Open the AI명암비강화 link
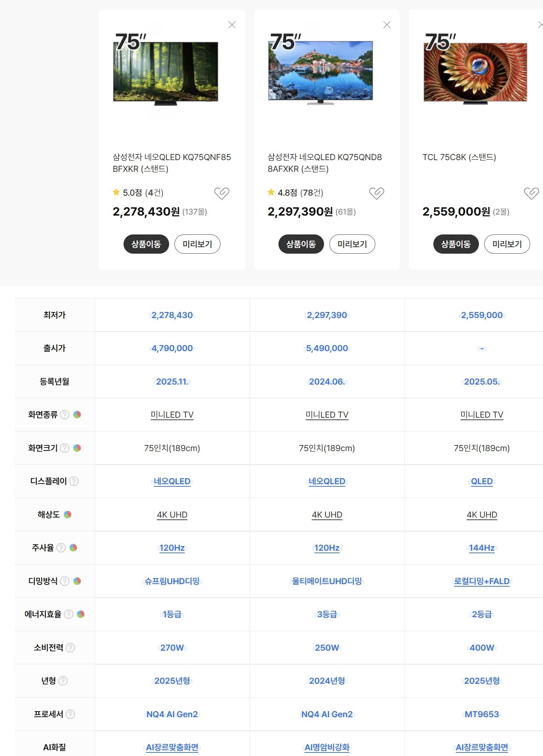This screenshot has height=756, width=543. pos(327,747)
